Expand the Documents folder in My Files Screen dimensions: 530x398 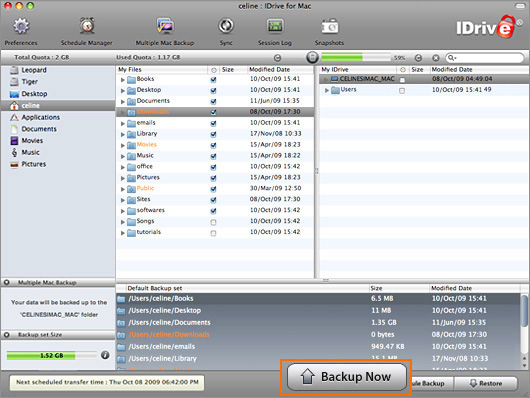[123, 101]
